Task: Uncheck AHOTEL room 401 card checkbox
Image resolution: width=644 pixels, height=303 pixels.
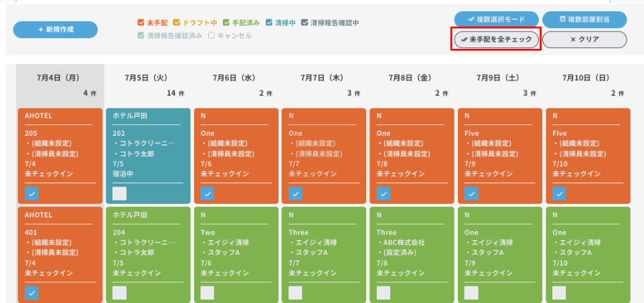Action: pyautogui.click(x=32, y=292)
